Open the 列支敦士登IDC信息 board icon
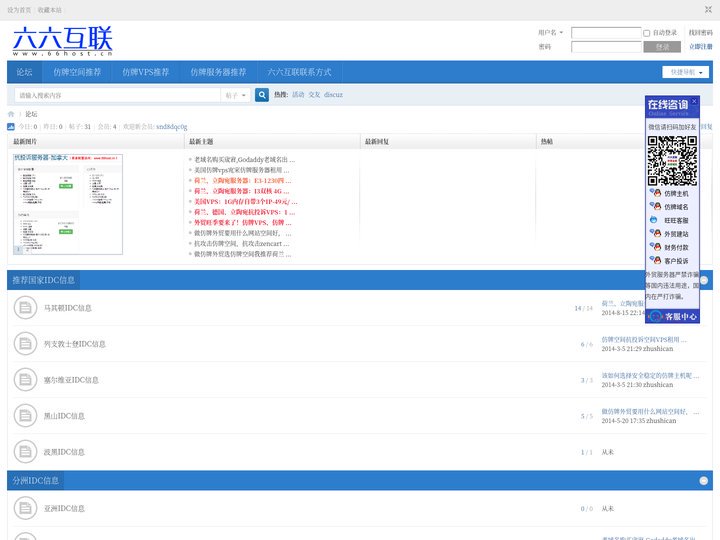This screenshot has height=540, width=720. tap(25, 343)
